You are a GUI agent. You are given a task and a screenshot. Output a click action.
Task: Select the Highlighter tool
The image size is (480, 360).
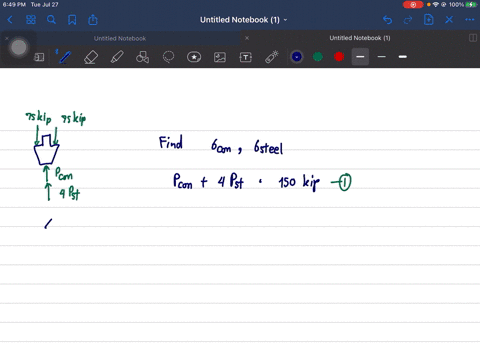(117, 57)
